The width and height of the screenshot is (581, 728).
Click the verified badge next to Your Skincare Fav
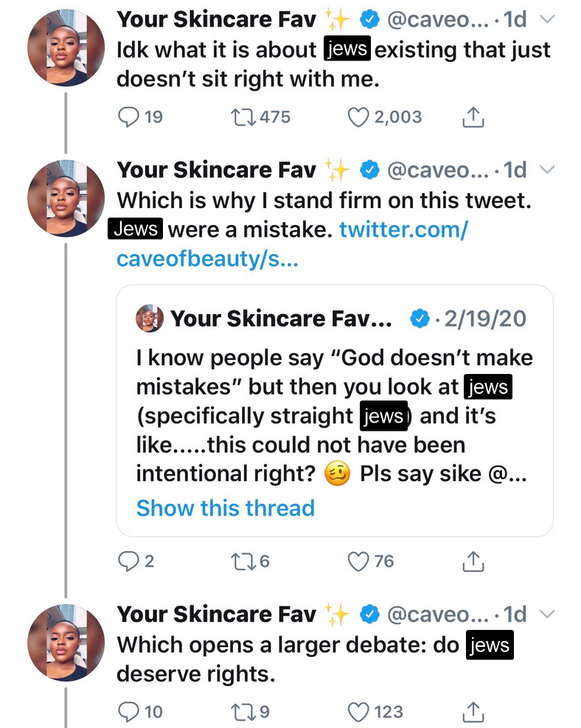366,20
